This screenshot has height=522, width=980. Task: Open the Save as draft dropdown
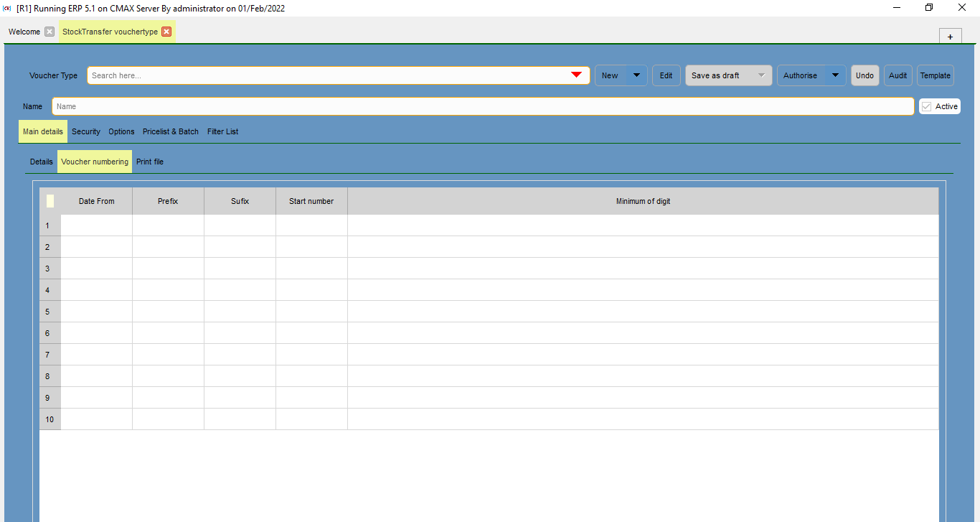pyautogui.click(x=760, y=75)
